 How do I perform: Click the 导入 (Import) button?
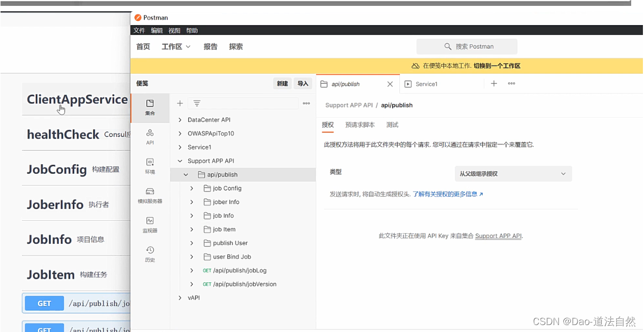pyautogui.click(x=302, y=83)
